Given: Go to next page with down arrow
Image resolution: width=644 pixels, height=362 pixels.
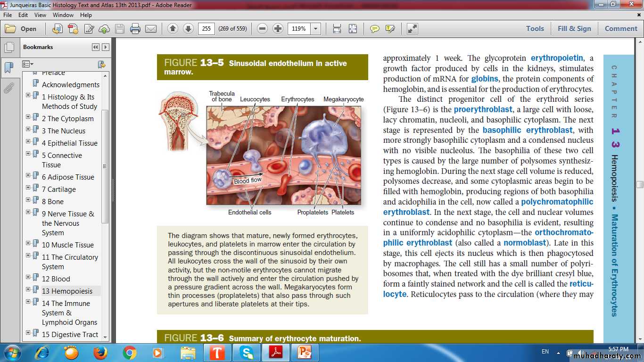Looking at the screenshot, I should 188,29.
